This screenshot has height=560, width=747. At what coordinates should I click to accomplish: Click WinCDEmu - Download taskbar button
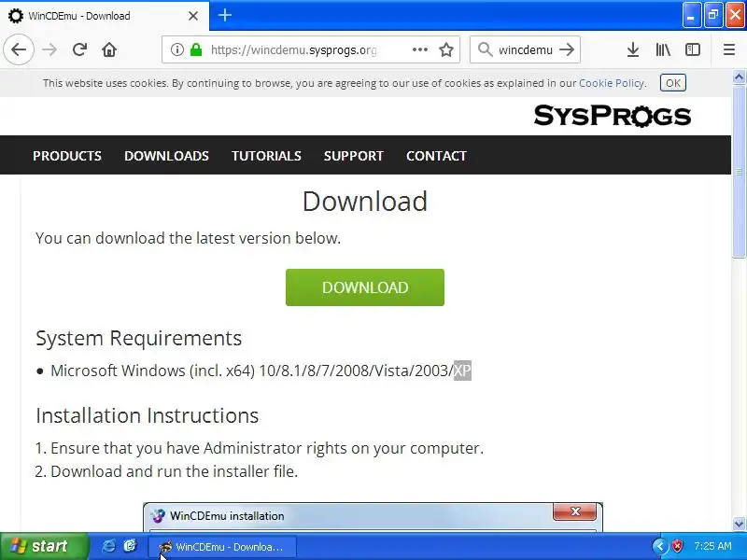click(222, 547)
